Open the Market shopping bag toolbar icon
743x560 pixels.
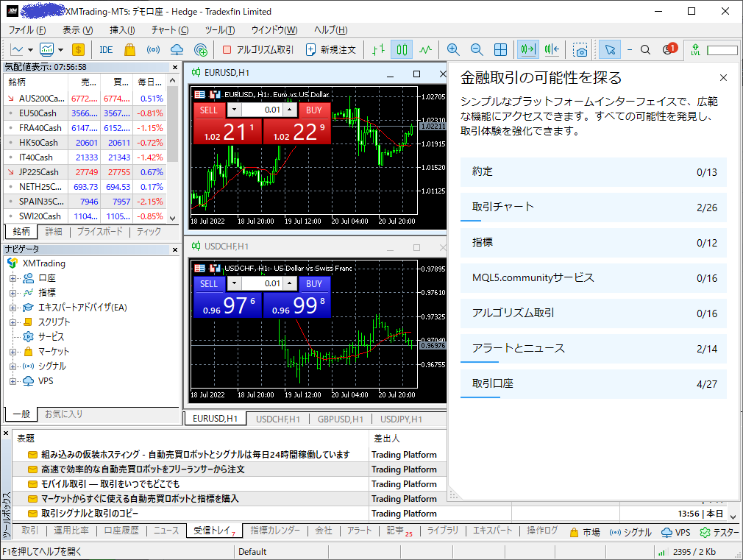(129, 50)
